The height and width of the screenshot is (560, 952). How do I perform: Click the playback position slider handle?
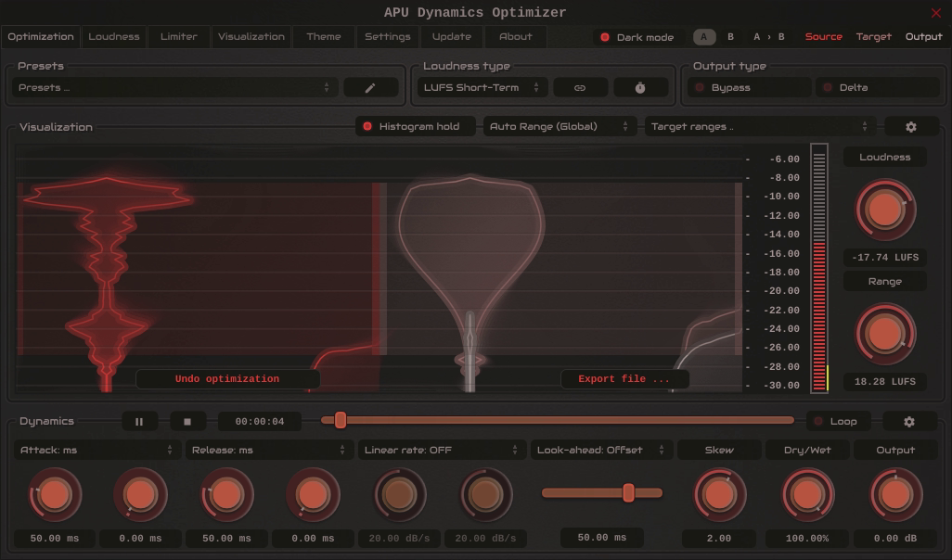pyautogui.click(x=341, y=420)
